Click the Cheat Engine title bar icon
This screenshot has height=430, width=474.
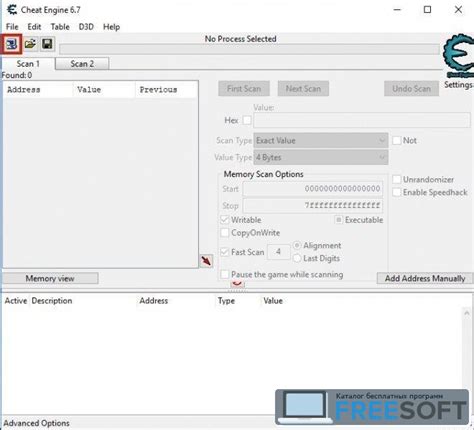tap(12, 10)
